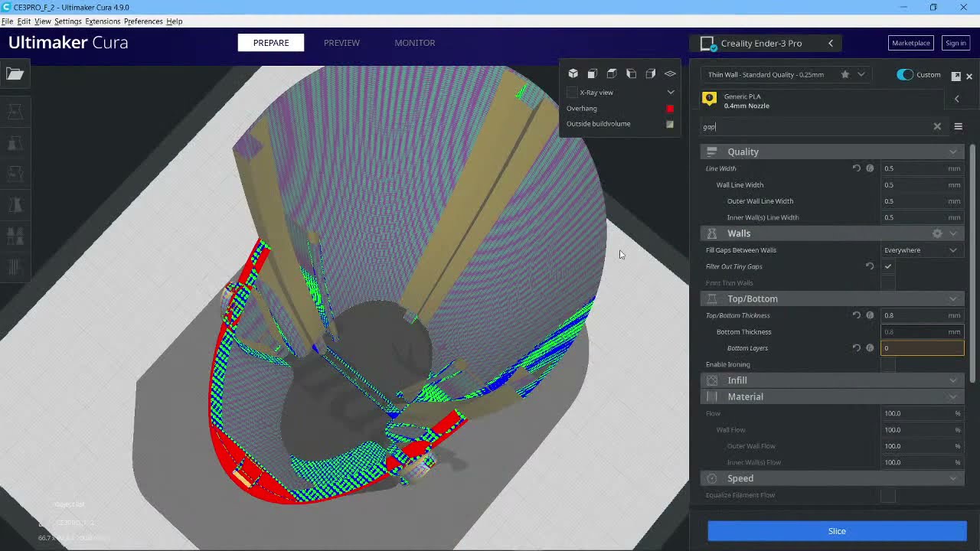The width and height of the screenshot is (980, 551).
Task: Click Bottom Layers formula icon
Action: pos(870,348)
